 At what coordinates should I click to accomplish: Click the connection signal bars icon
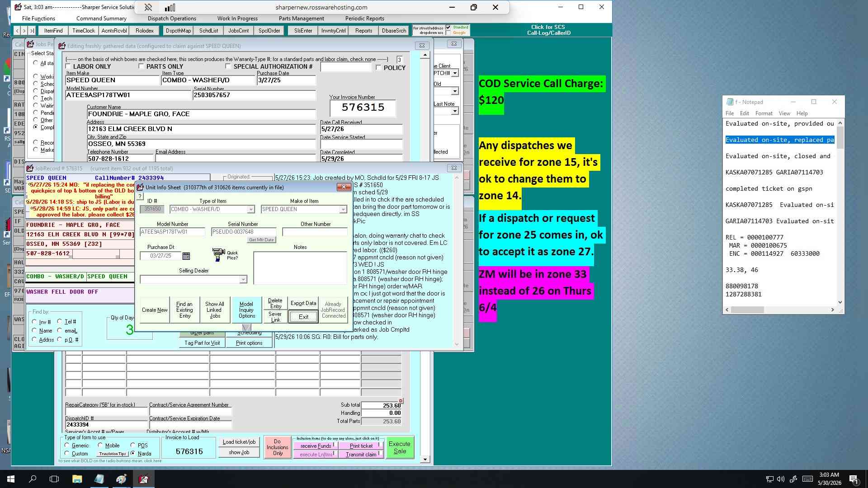coord(170,7)
